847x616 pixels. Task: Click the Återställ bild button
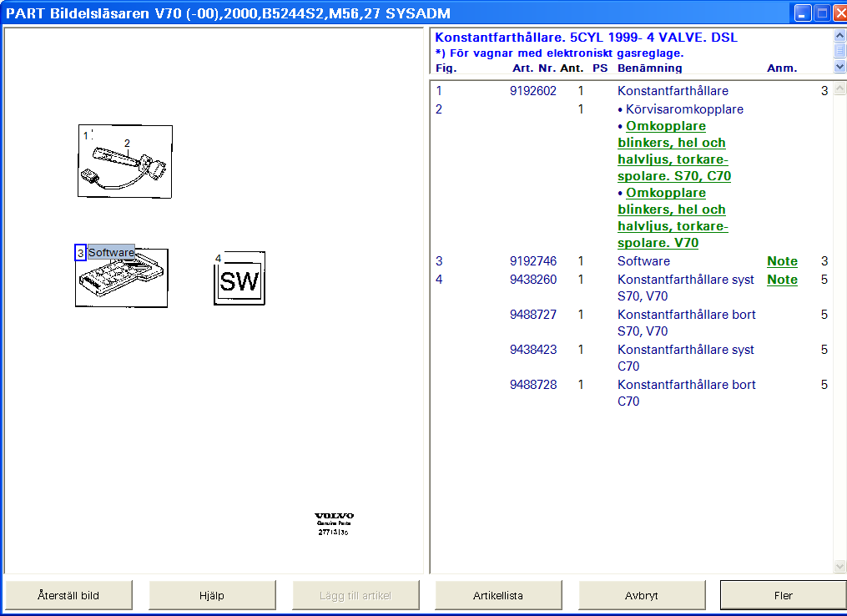(68, 595)
